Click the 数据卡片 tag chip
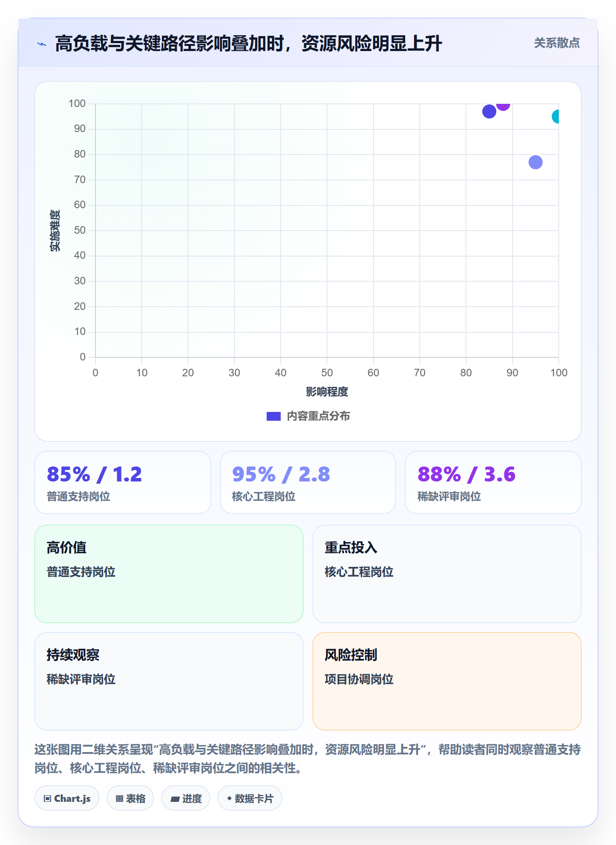 250,798
